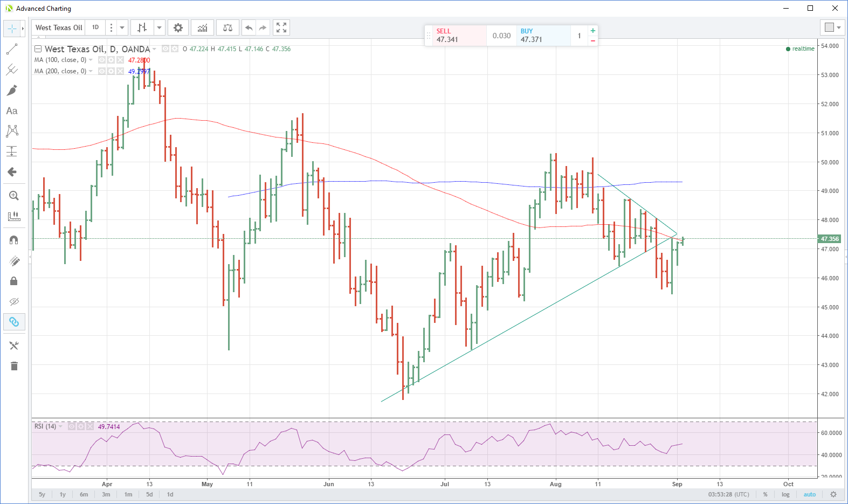The height and width of the screenshot is (504, 848).
Task: Click BUY at 47.371
Action: pyautogui.click(x=543, y=36)
